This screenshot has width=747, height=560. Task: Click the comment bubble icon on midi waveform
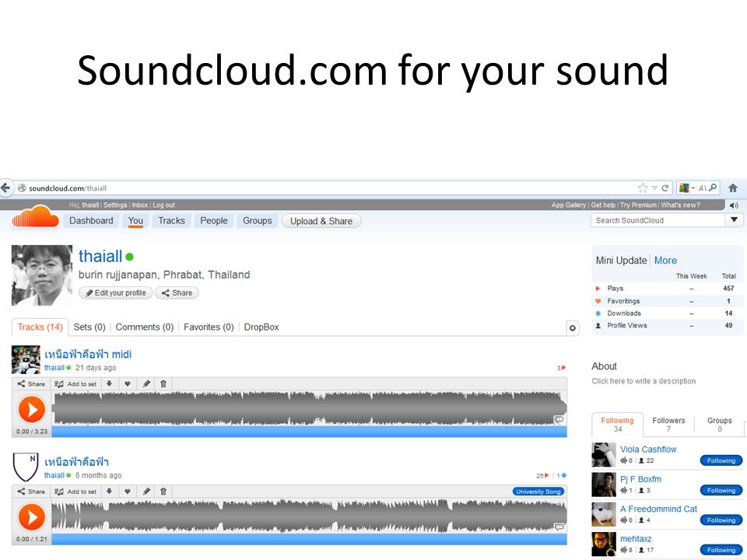(x=559, y=419)
